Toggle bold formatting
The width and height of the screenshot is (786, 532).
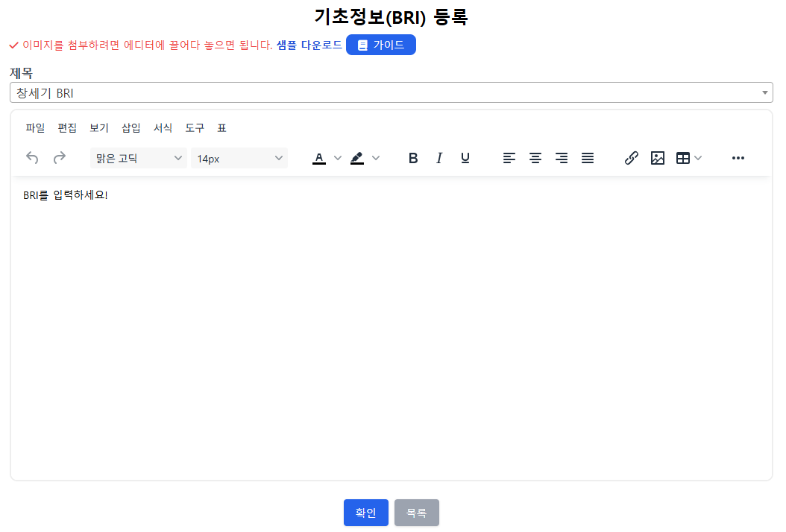click(x=413, y=158)
